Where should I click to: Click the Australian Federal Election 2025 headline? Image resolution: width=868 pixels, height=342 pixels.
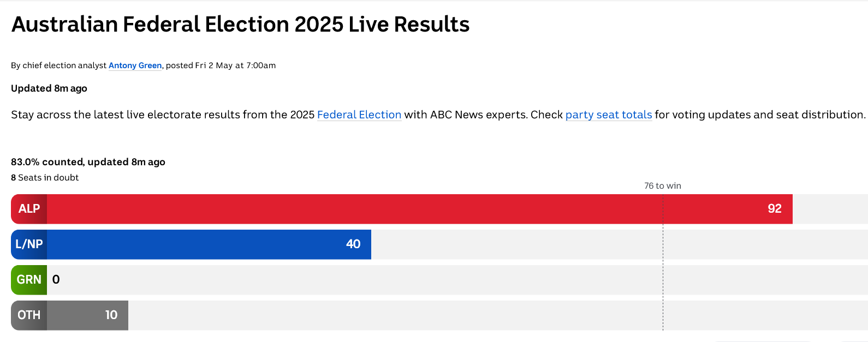[x=240, y=25]
